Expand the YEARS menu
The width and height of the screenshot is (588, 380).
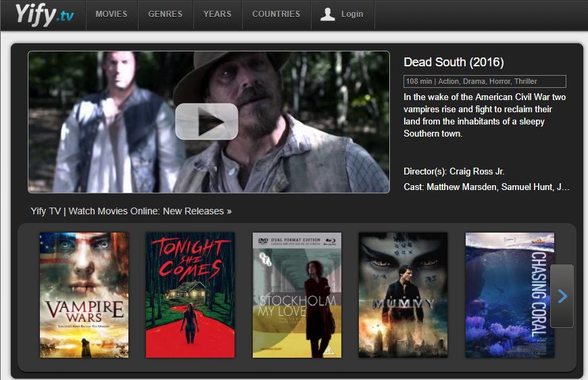[218, 14]
